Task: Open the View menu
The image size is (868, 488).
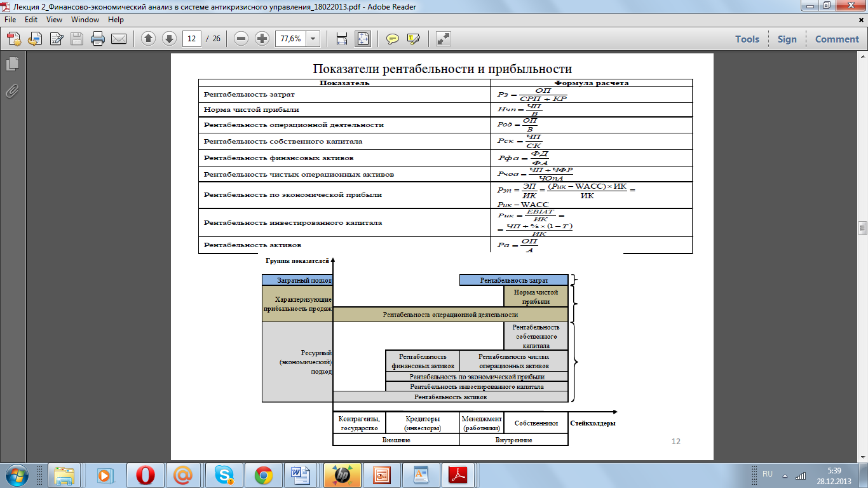Action: point(54,20)
